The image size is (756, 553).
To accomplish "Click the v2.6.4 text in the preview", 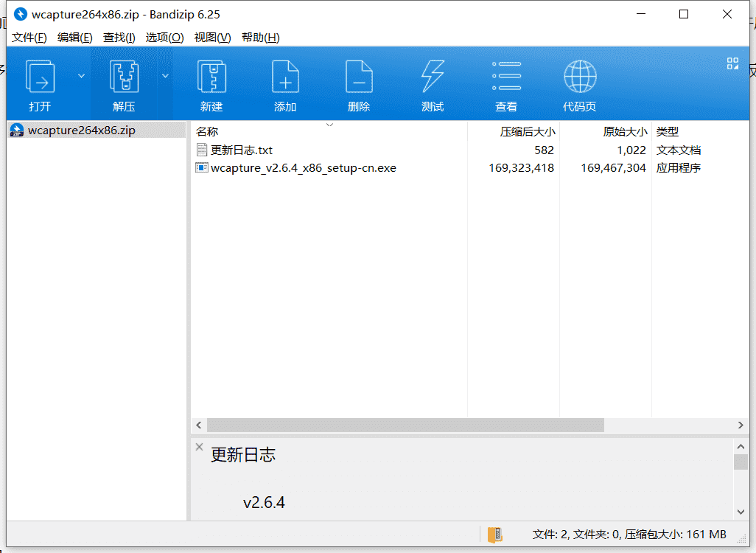I will pos(264,502).
